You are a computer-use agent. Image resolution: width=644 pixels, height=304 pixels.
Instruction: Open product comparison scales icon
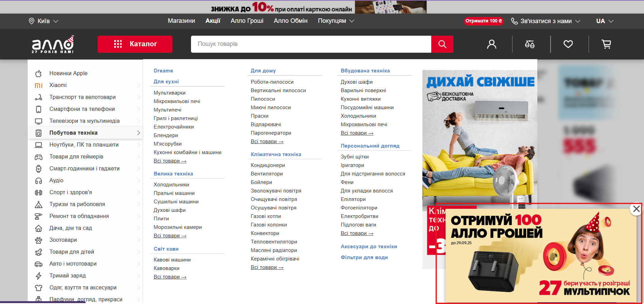click(529, 44)
